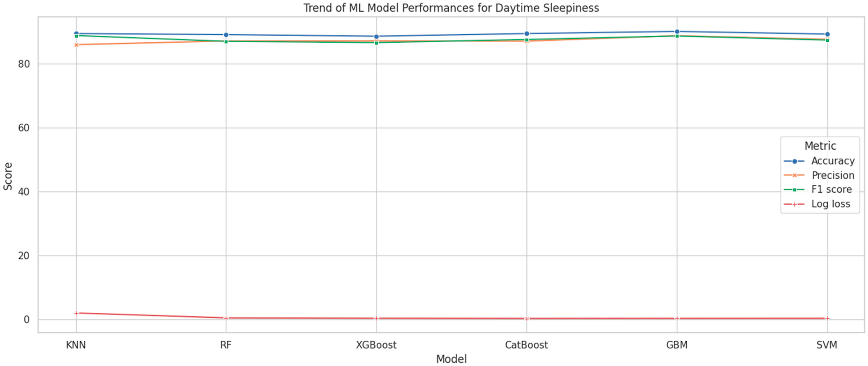868x366 pixels.
Task: Click the blue Accuracy marker at GBM
Action: [677, 31]
